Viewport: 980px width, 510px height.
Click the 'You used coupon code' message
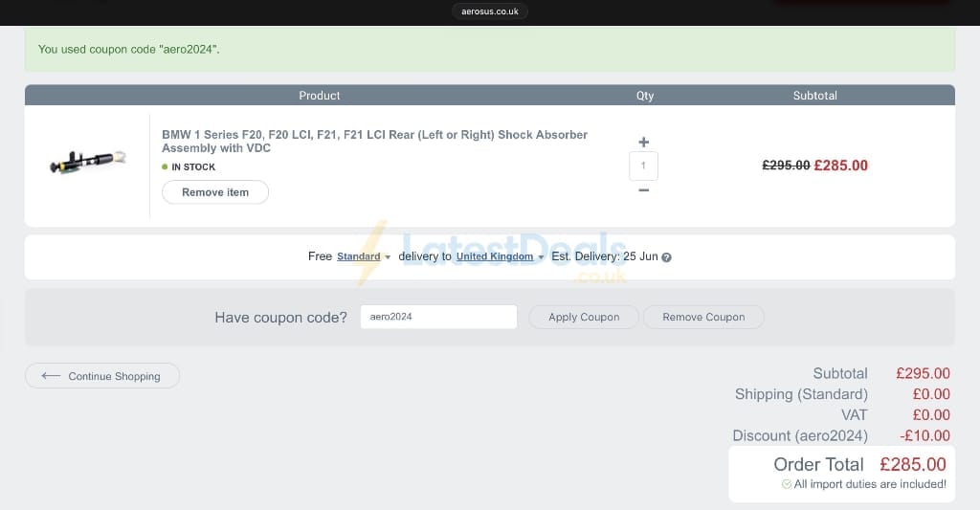129,50
